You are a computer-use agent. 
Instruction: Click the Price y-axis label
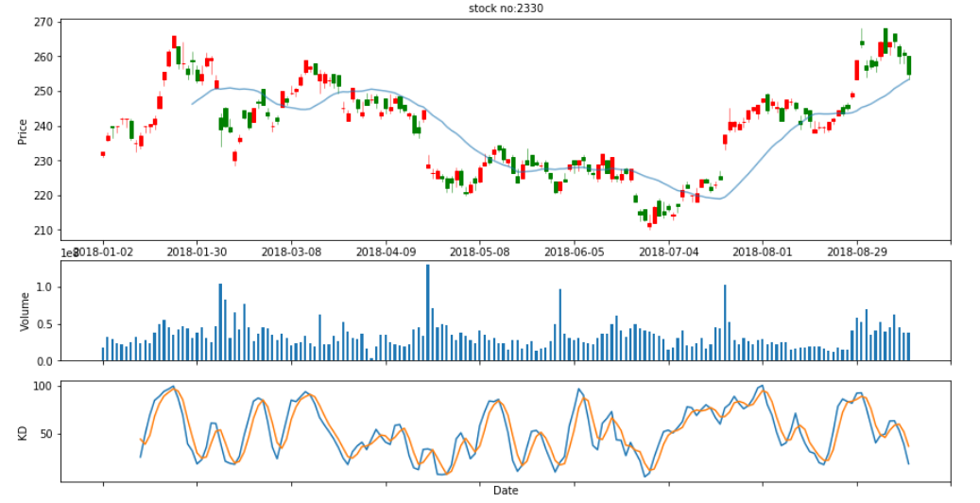pyautogui.click(x=23, y=129)
